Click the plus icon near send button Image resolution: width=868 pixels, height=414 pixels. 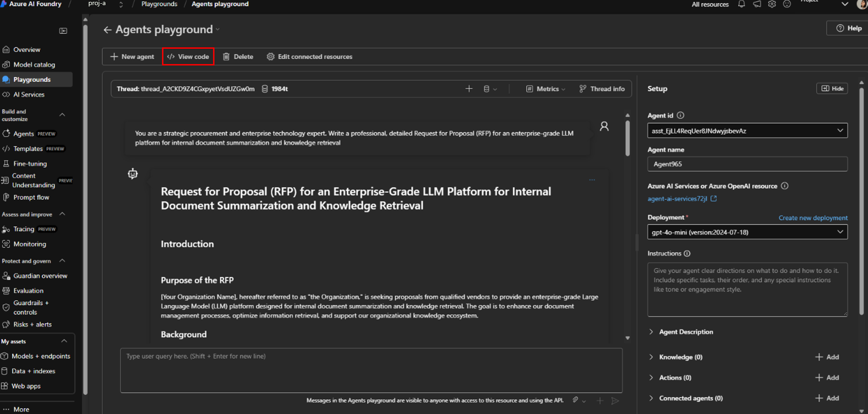click(600, 401)
